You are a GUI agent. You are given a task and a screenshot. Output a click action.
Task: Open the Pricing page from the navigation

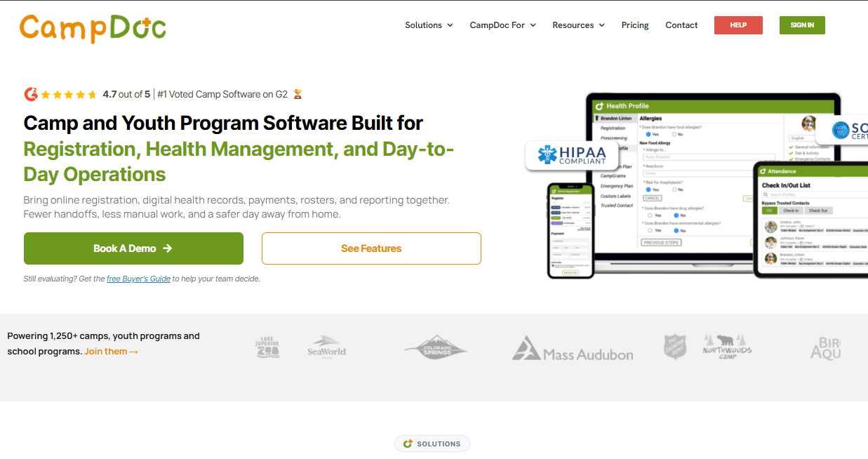click(x=635, y=25)
